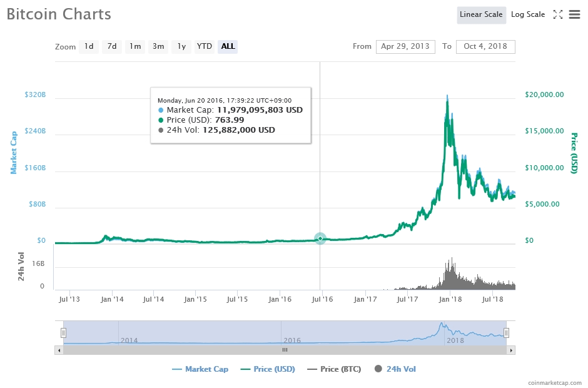Set zoom range to 1d
The height and width of the screenshot is (388, 588).
[89, 46]
